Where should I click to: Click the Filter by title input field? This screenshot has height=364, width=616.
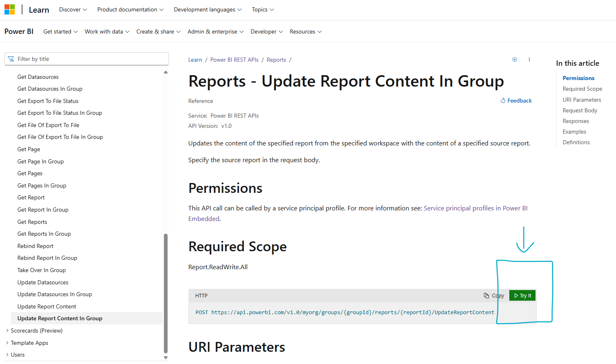point(87,59)
